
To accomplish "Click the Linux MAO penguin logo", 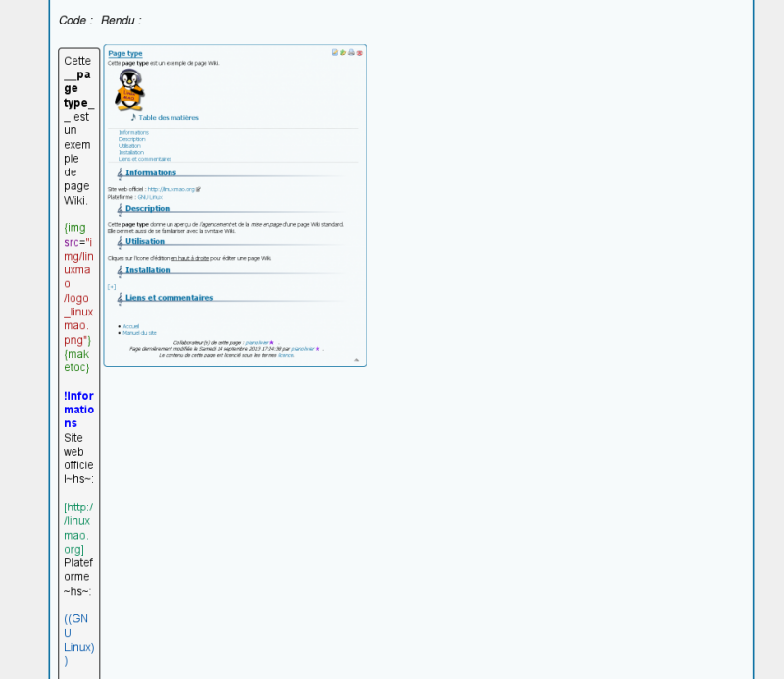I will 129,90.
